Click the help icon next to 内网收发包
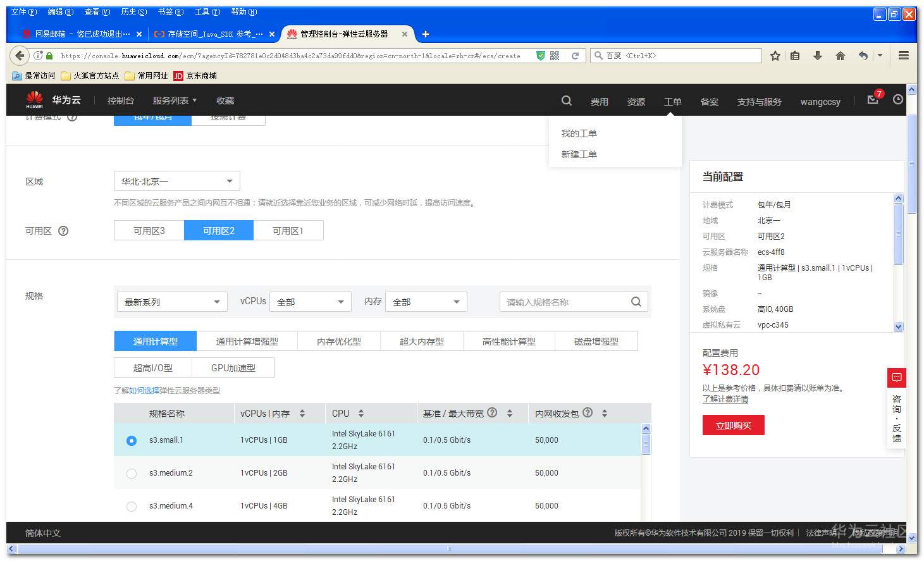The width and height of the screenshot is (924, 561). [x=588, y=413]
